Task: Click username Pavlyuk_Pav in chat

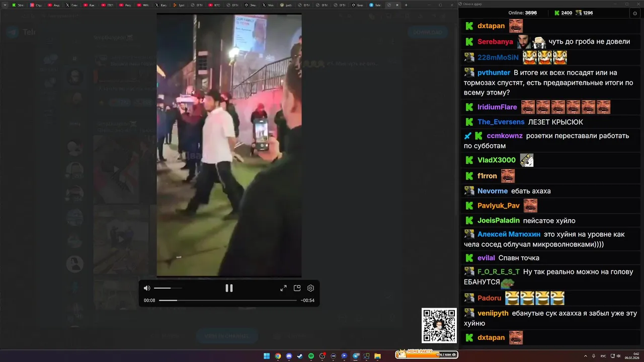Action: [499, 206]
